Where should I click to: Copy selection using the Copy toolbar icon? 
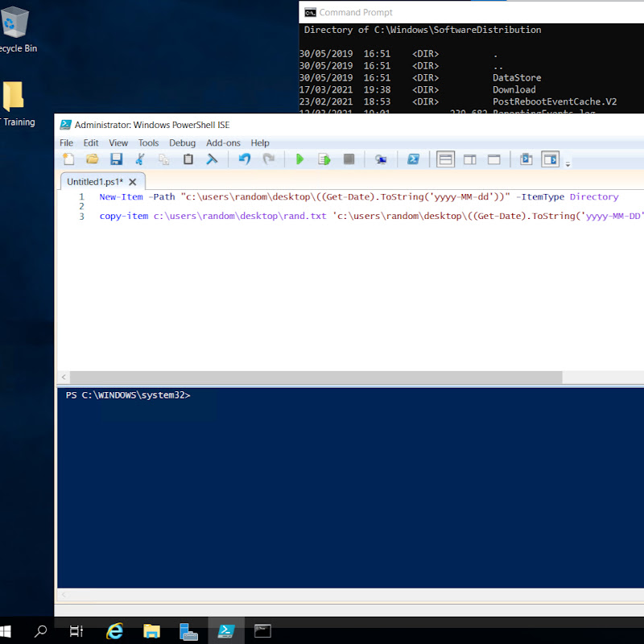[x=164, y=159]
